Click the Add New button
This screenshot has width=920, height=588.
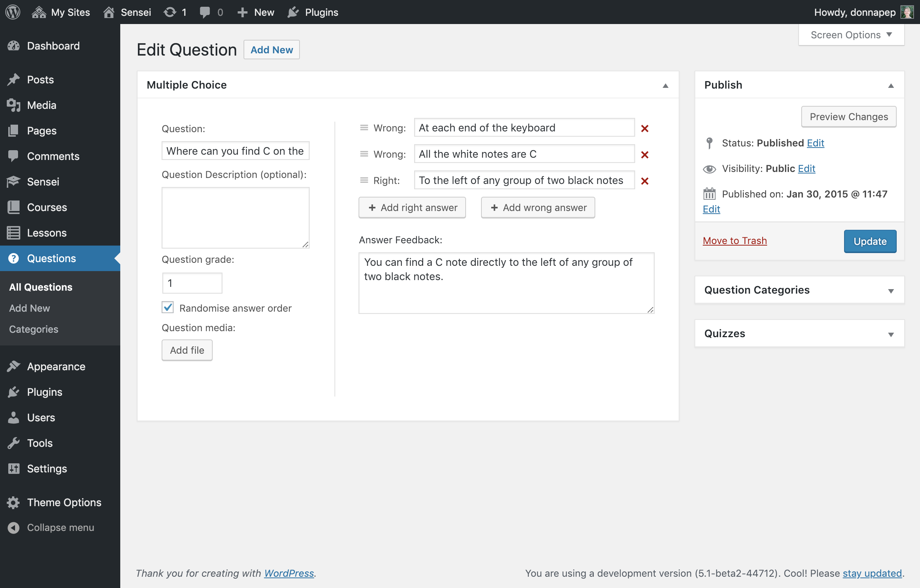(x=271, y=49)
